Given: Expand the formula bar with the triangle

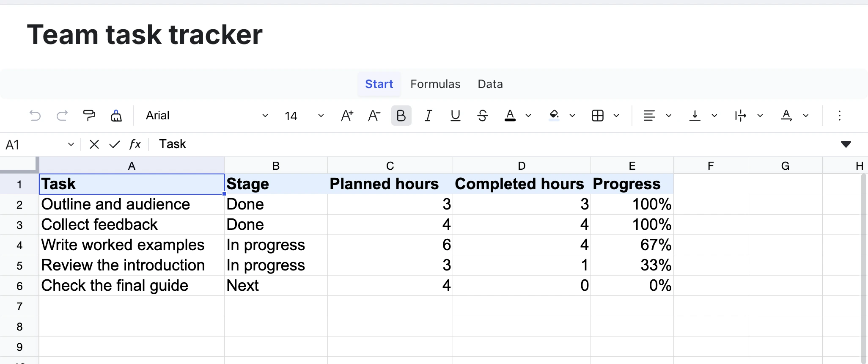Looking at the screenshot, I should 846,144.
